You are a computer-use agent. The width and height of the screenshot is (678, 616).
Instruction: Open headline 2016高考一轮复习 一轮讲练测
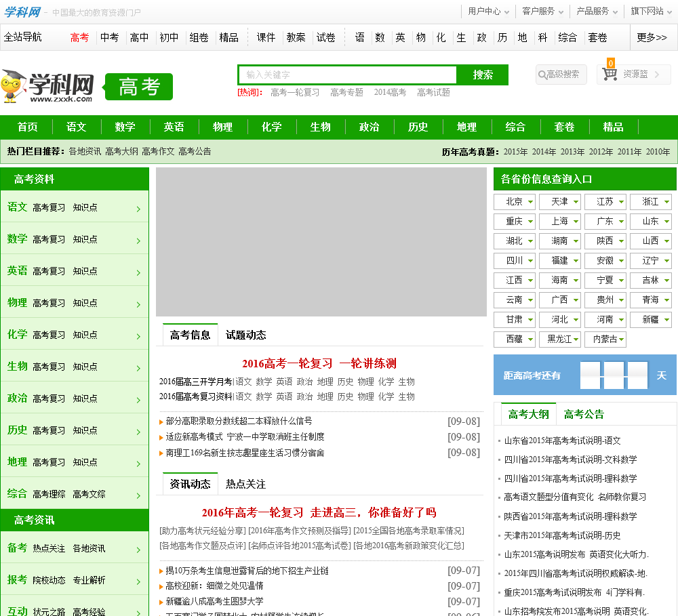pos(319,363)
